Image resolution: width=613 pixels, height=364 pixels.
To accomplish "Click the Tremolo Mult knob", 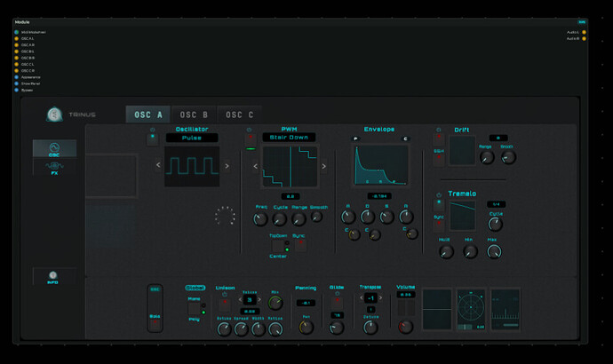I will click(446, 252).
